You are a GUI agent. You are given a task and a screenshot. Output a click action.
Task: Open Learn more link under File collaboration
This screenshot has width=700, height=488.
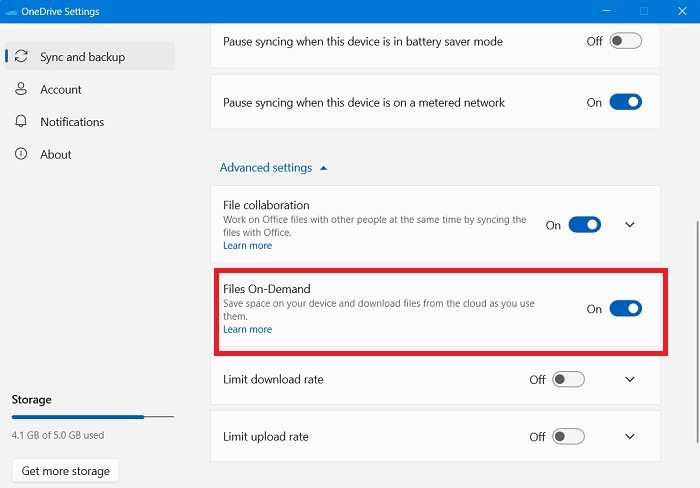tap(247, 246)
